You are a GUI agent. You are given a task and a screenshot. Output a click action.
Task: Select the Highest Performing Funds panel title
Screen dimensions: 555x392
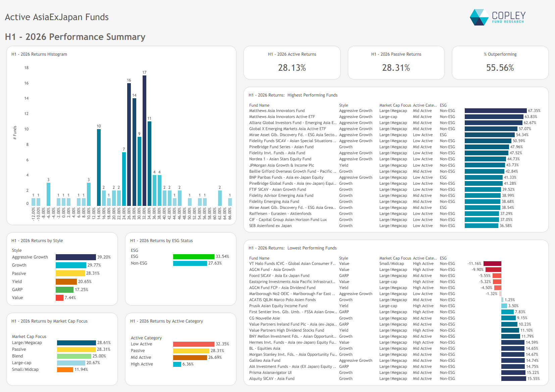tap(293, 95)
